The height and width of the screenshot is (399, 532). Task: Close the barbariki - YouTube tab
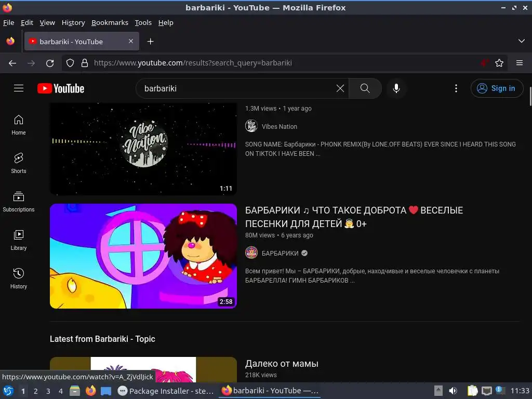point(131,41)
